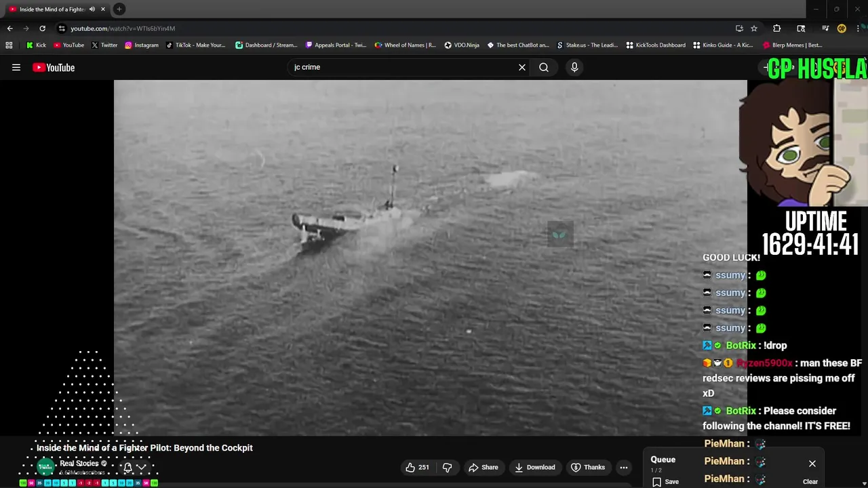Go forward in browser history
Viewport: 868px width, 488px height.
click(26, 28)
